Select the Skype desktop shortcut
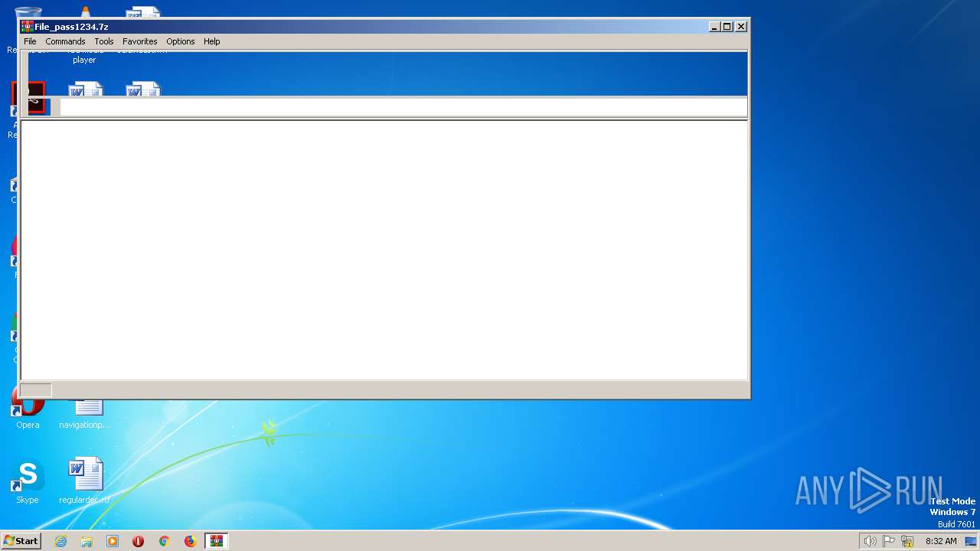Screen dimensions: 980x551 click(x=28, y=482)
